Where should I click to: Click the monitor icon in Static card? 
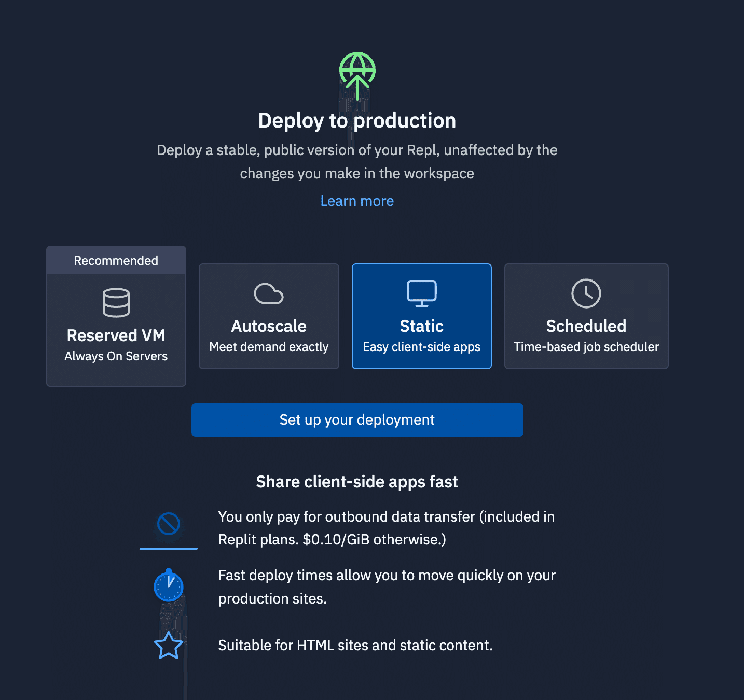421,293
